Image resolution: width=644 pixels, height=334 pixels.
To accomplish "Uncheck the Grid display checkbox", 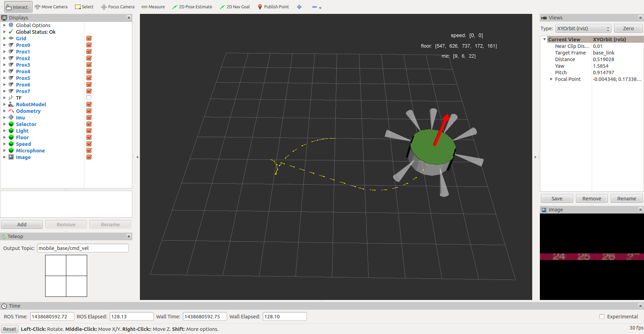I will (89, 39).
